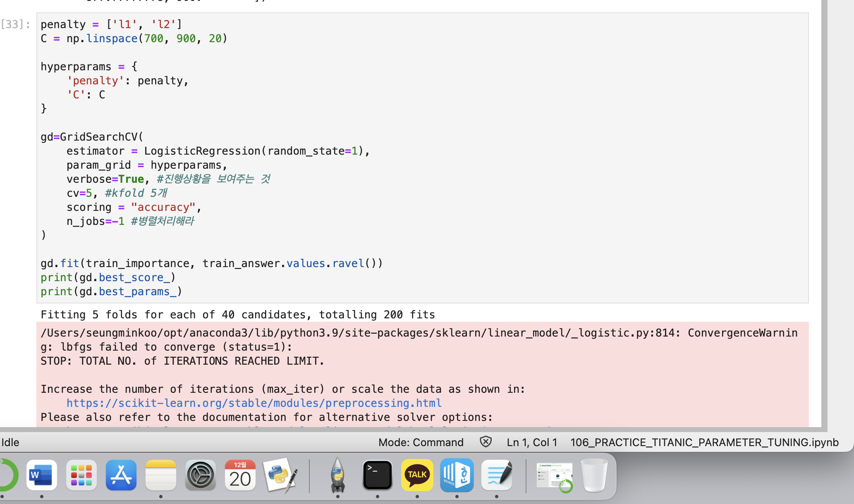The image size is (854, 504).
Task: Click Ln 1, Col 1 indicator
Action: click(x=532, y=442)
